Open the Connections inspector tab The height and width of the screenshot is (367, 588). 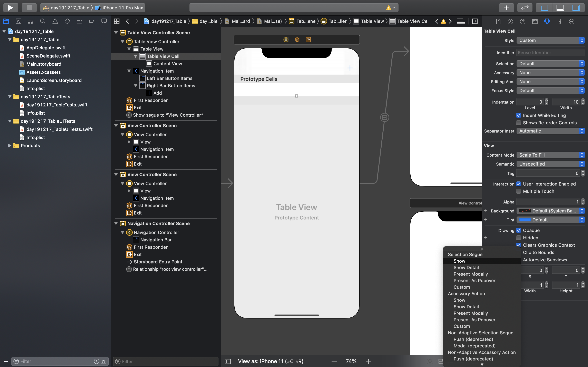[571, 21]
